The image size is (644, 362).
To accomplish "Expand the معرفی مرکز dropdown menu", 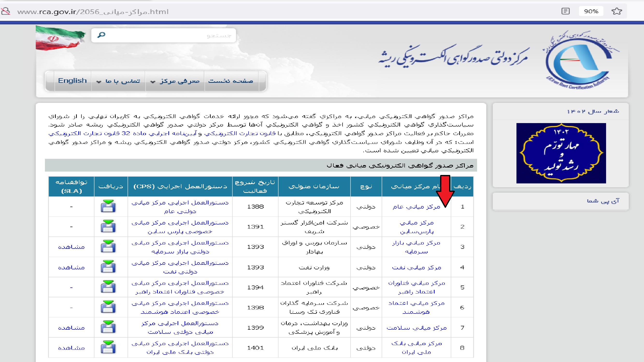I will (175, 81).
